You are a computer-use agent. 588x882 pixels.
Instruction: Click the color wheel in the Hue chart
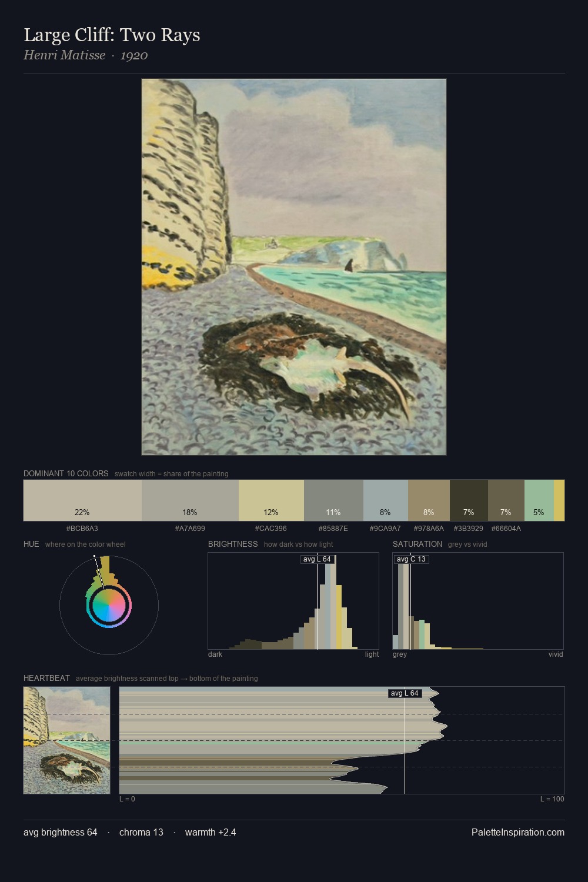(109, 605)
